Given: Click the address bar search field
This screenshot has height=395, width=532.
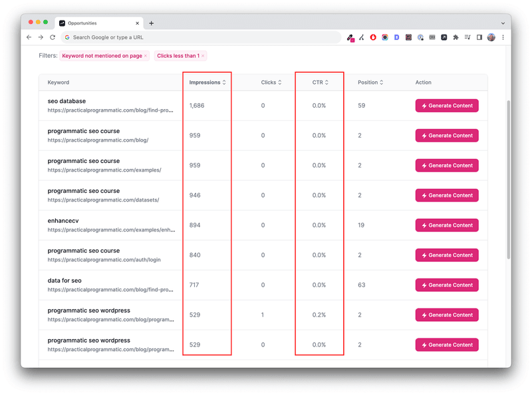Looking at the screenshot, I should 201,37.
